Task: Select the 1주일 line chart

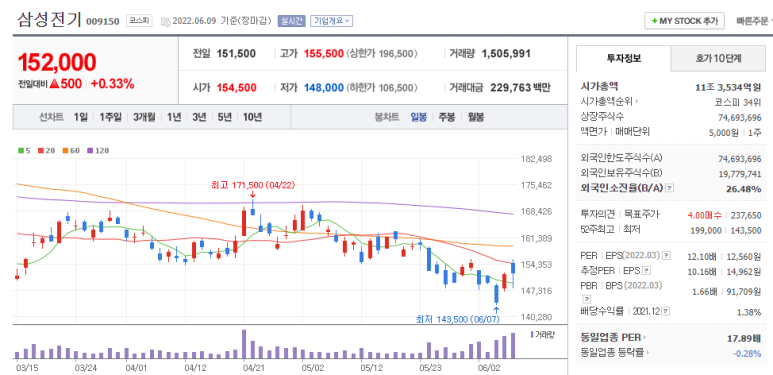Action: (110, 117)
